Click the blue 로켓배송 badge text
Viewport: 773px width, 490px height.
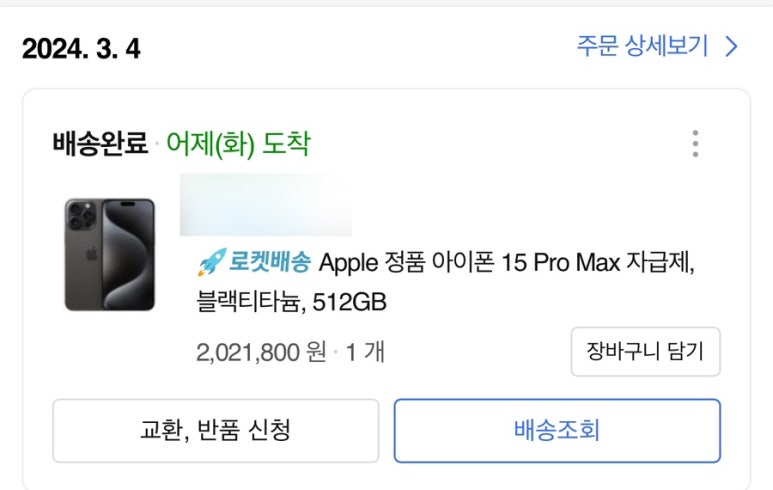pos(270,263)
